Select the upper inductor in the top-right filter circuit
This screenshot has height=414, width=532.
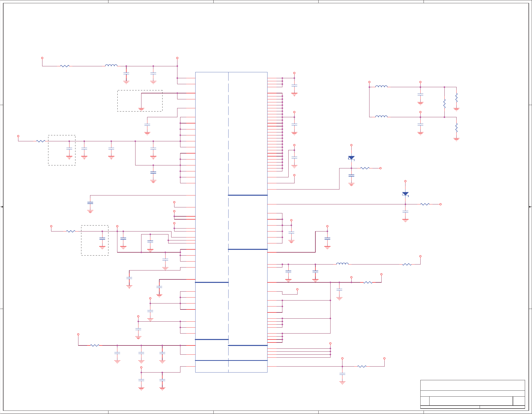point(381,86)
